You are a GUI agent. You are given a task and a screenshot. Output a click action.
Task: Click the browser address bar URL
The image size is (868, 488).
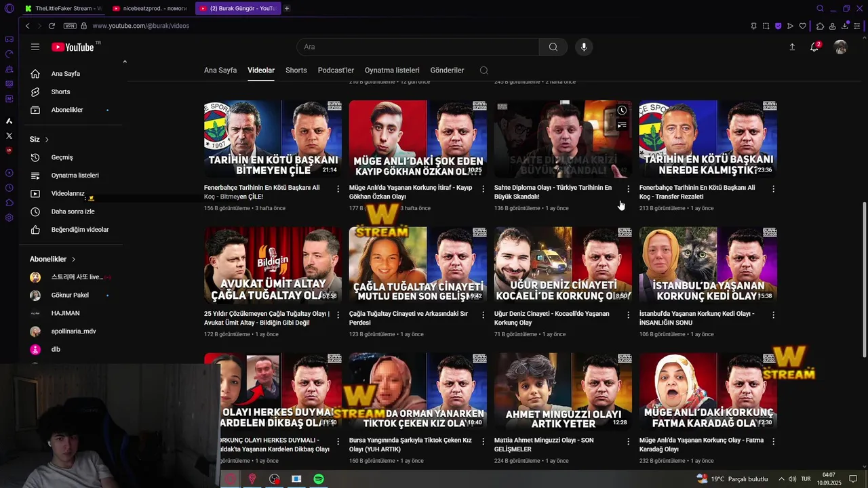141,26
